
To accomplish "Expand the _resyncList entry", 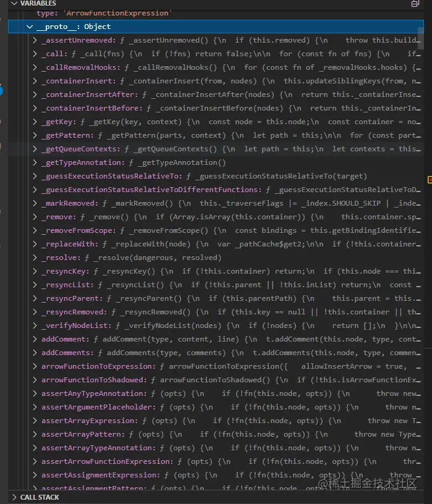I will point(35,285).
